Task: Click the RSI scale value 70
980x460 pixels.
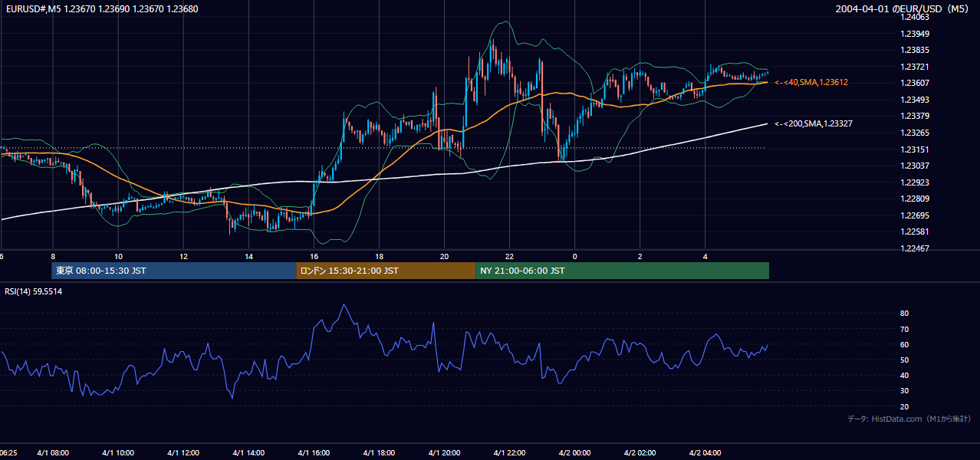Action: (904, 329)
